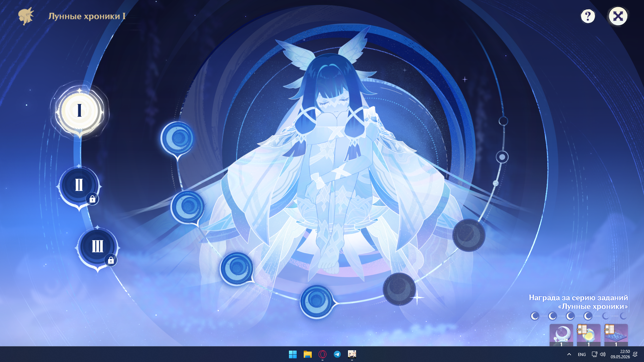Image resolution: width=644 pixels, height=362 pixels.
Task: Click the first lit progress crescent
Action: tap(535, 316)
